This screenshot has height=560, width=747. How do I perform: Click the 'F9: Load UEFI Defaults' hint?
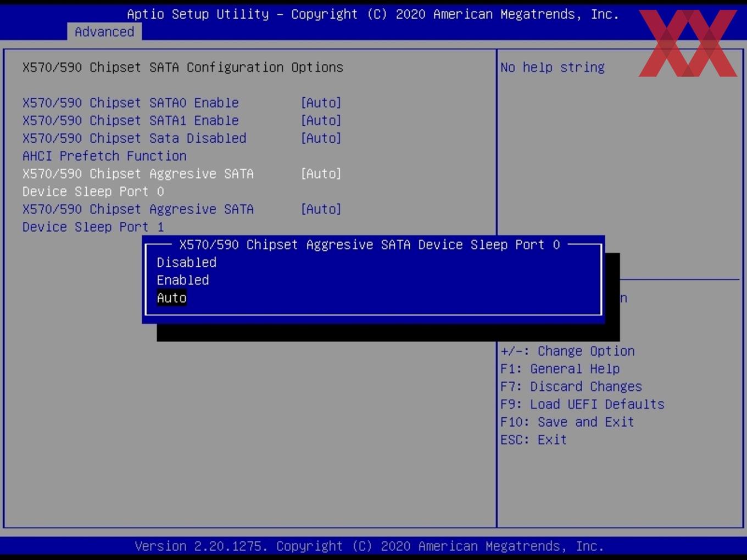pyautogui.click(x=582, y=404)
